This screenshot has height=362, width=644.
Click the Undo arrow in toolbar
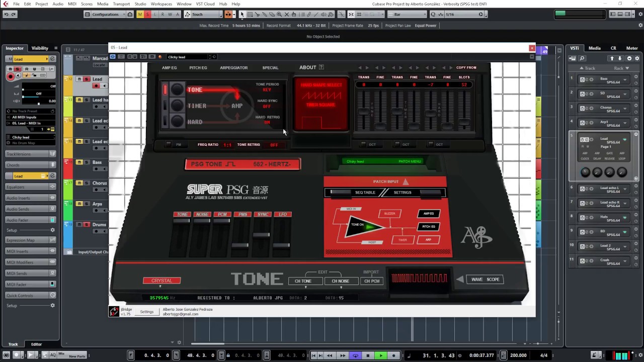[6, 14]
